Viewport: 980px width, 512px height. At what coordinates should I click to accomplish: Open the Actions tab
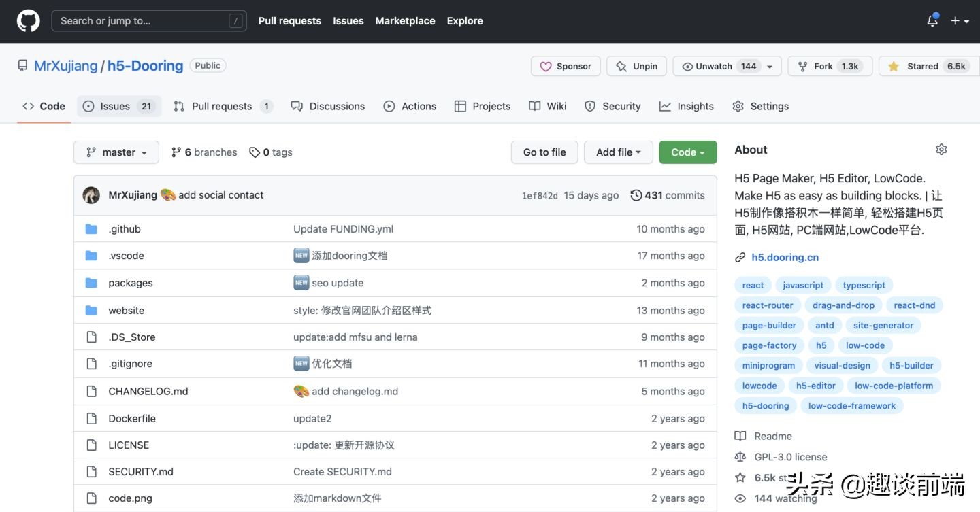click(x=410, y=106)
